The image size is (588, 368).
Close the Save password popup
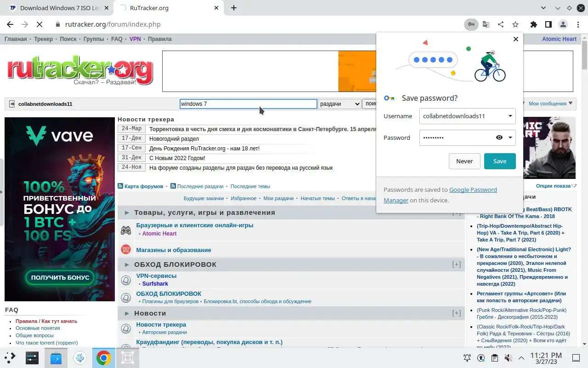pyautogui.click(x=516, y=39)
